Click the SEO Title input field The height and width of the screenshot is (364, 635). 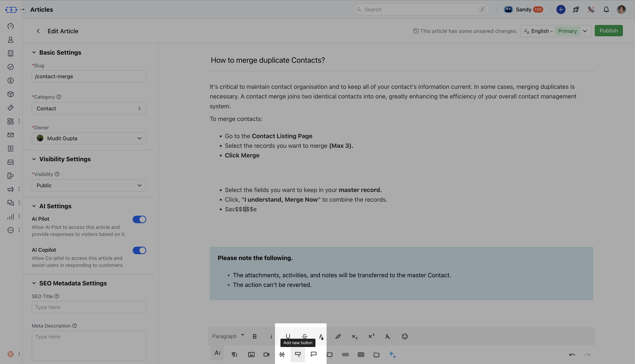[89, 307]
